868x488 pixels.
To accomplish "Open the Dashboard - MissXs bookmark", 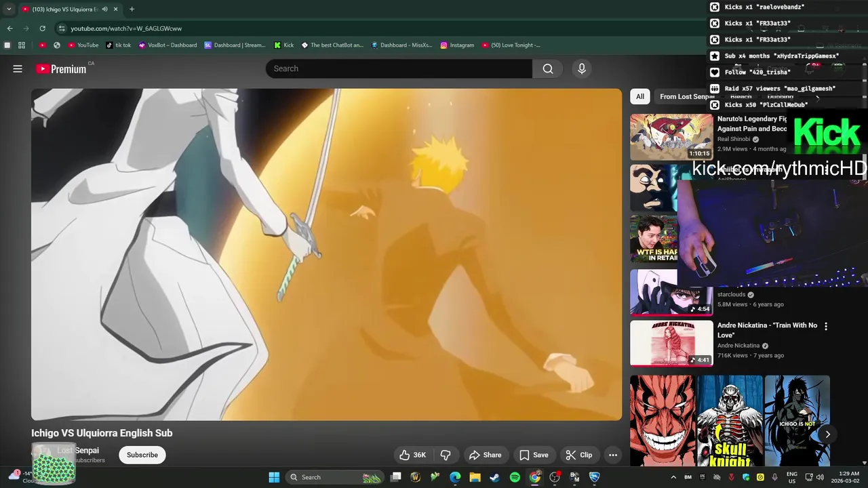I will click(x=401, y=45).
